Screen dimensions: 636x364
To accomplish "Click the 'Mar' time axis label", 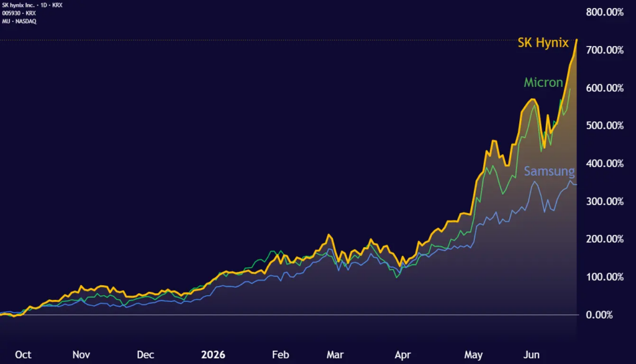I will coord(335,355).
